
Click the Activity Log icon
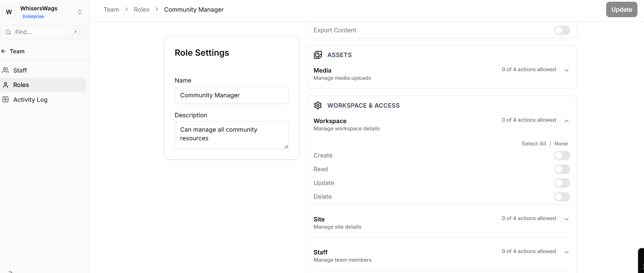pos(6,100)
